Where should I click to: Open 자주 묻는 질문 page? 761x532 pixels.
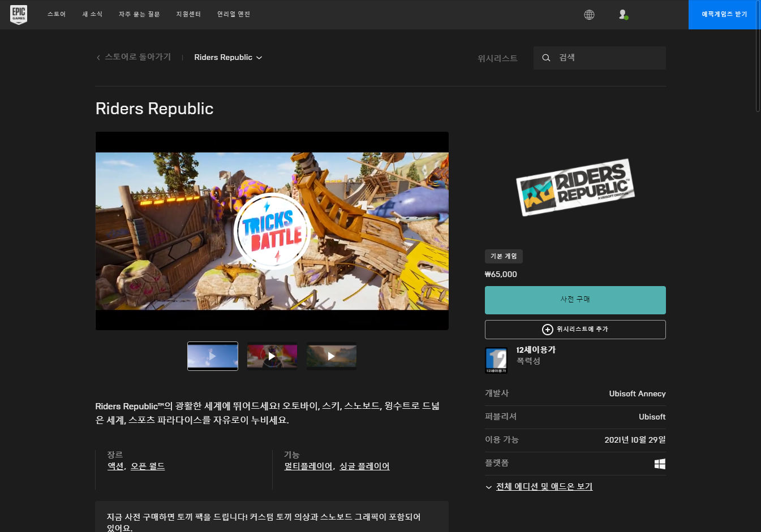coord(139,15)
